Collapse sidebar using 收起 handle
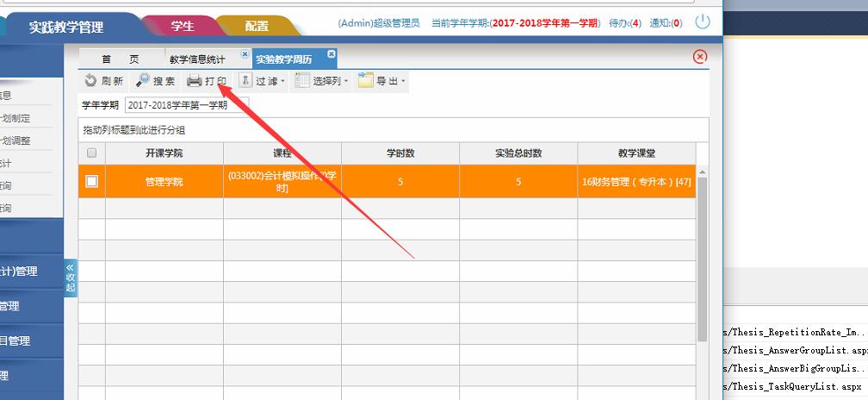Image resolution: width=868 pixels, height=400 pixels. click(x=71, y=278)
